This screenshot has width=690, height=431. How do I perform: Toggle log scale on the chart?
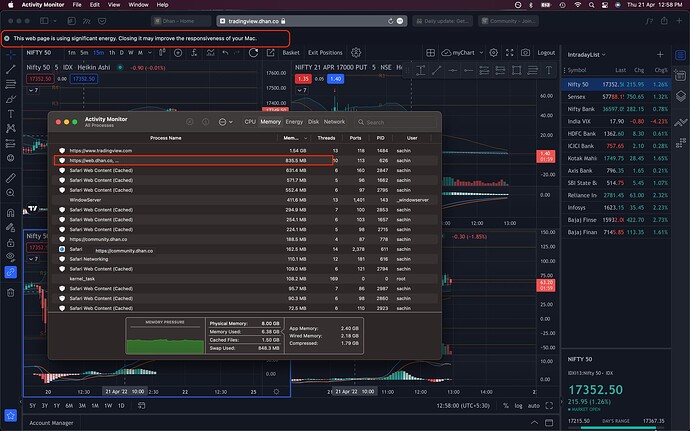pos(519,405)
